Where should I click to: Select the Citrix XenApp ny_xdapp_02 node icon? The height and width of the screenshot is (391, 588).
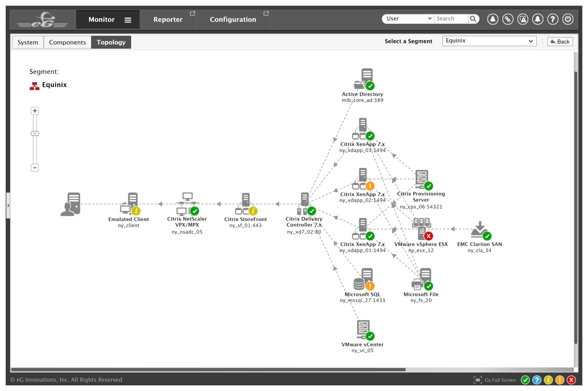363,179
